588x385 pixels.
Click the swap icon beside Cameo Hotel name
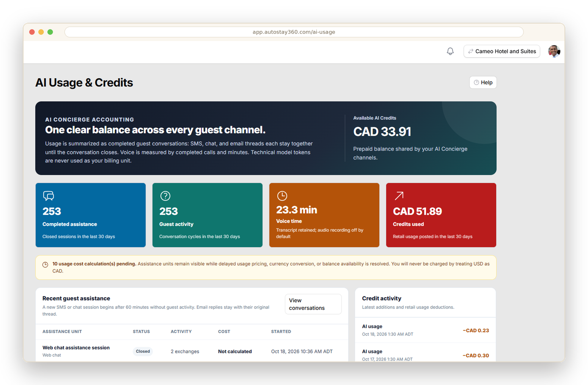coord(470,51)
